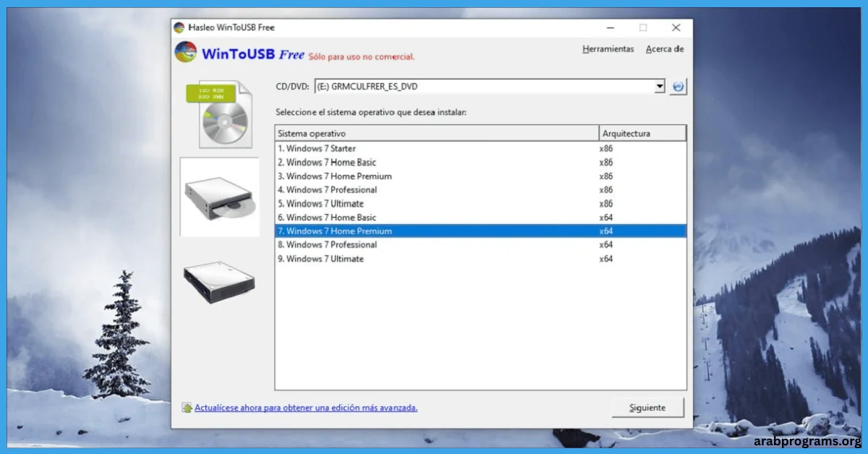Select the CD/DVD drive source icon
This screenshot has width=868, height=454.
[219, 197]
